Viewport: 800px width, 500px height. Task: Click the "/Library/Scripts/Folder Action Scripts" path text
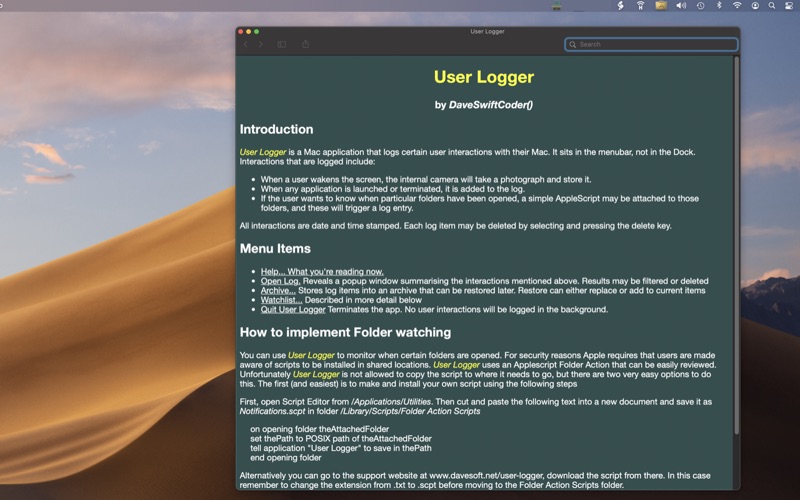[410, 411]
